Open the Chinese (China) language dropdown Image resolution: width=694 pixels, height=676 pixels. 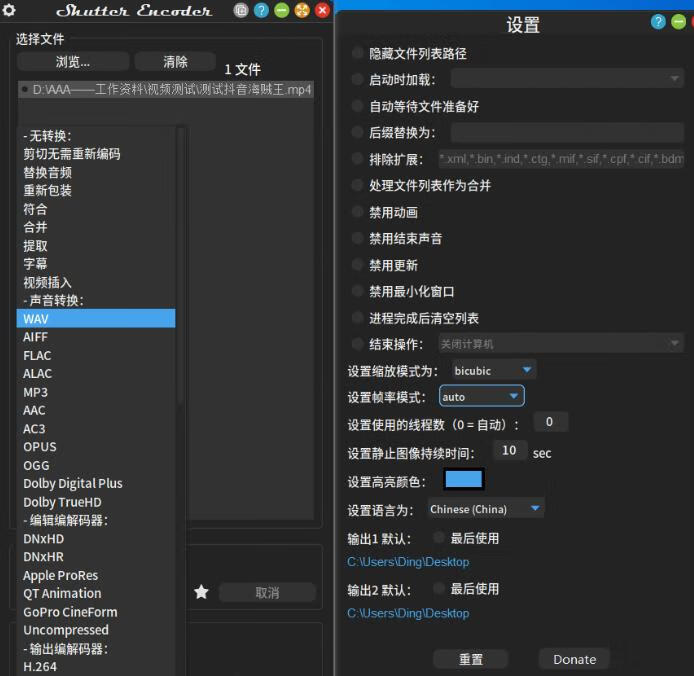click(486, 509)
